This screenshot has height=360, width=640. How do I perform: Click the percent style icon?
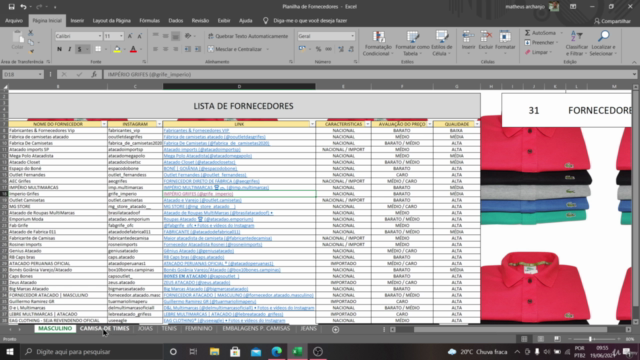(x=318, y=49)
